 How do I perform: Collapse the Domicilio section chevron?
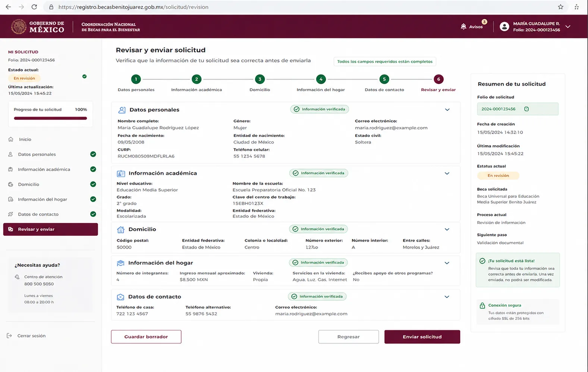pyautogui.click(x=447, y=229)
